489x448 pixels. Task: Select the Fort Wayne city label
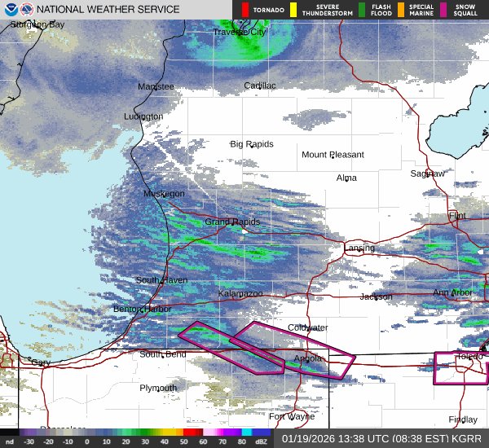click(292, 416)
